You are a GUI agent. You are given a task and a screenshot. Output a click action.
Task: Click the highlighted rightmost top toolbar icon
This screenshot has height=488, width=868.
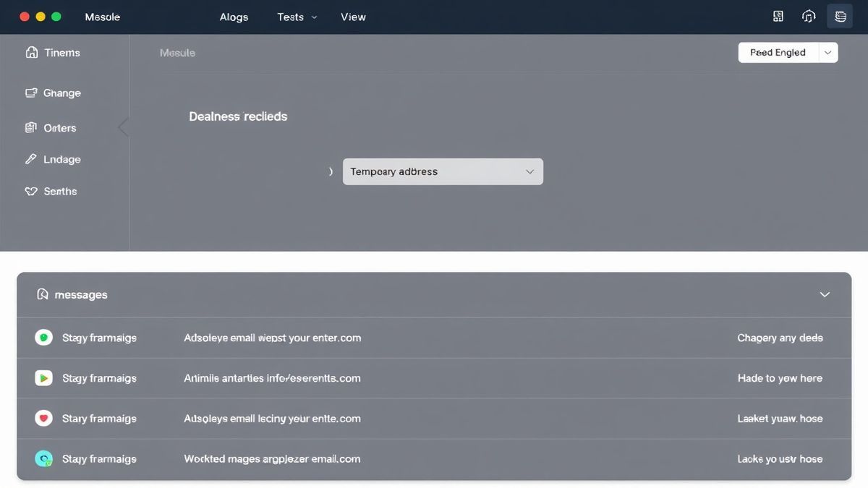(840, 17)
